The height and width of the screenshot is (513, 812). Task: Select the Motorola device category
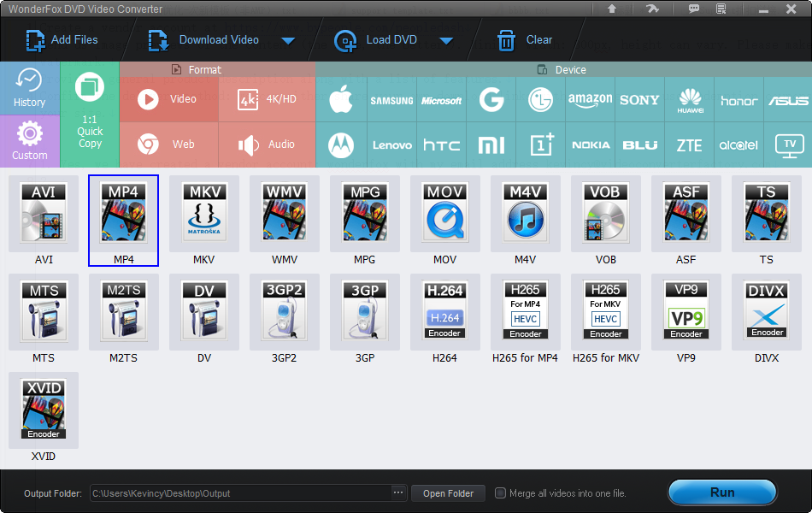pos(341,145)
